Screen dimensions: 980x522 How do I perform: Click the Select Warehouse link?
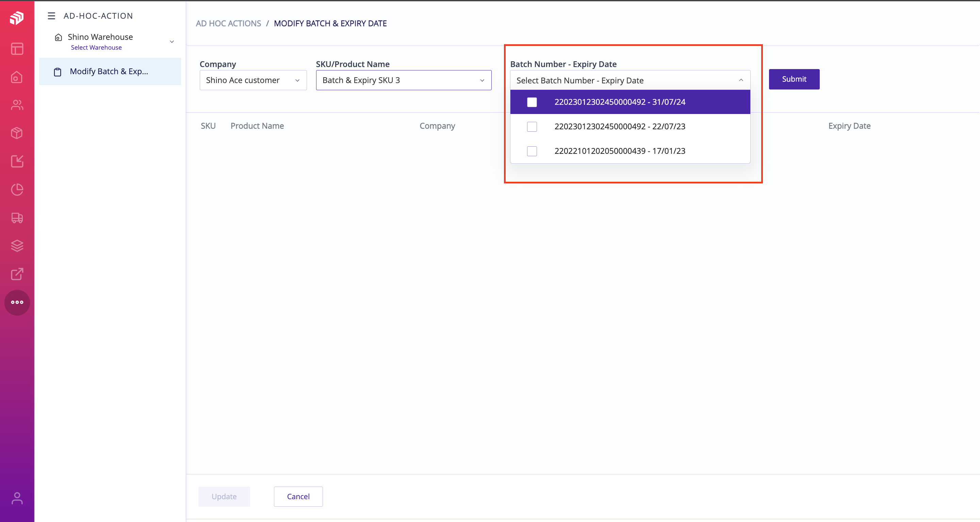96,48
